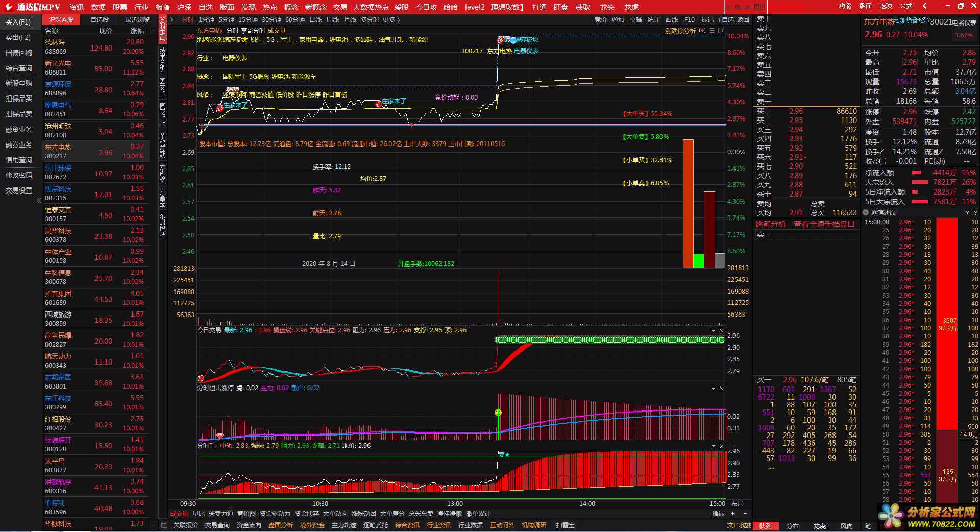Open 盘面分析 bottom tab
This screenshot has width=980, height=532.
[x=281, y=525]
